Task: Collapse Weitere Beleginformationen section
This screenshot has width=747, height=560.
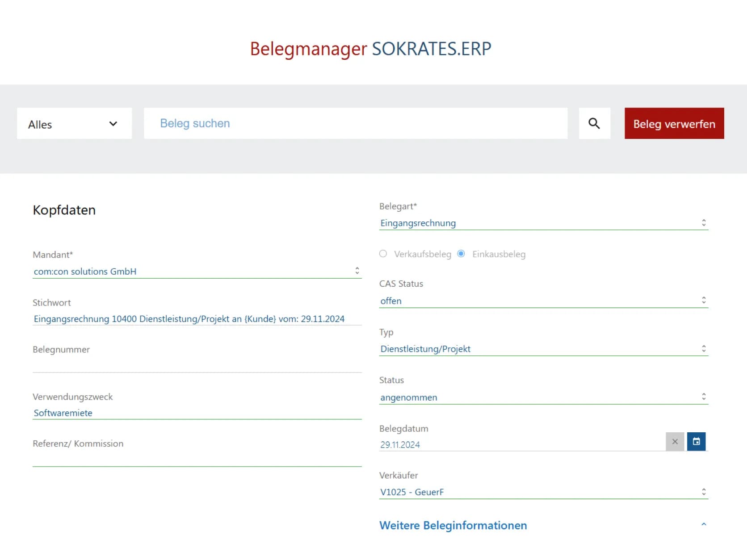Action: coord(702,526)
